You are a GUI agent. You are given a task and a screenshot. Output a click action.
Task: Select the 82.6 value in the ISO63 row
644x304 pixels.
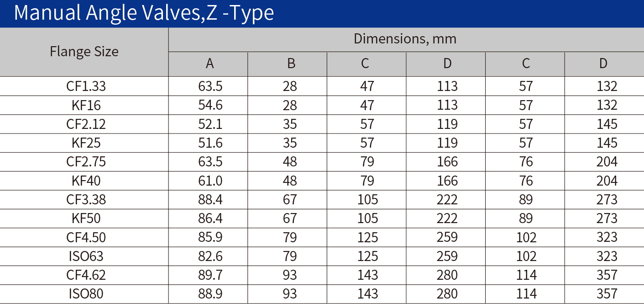210,256
